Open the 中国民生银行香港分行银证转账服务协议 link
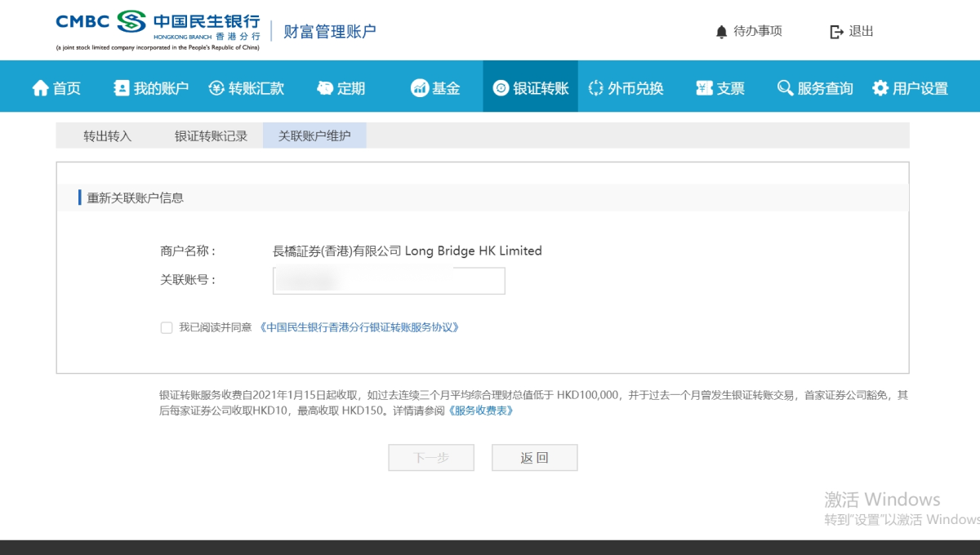The width and height of the screenshot is (980, 555). [359, 328]
